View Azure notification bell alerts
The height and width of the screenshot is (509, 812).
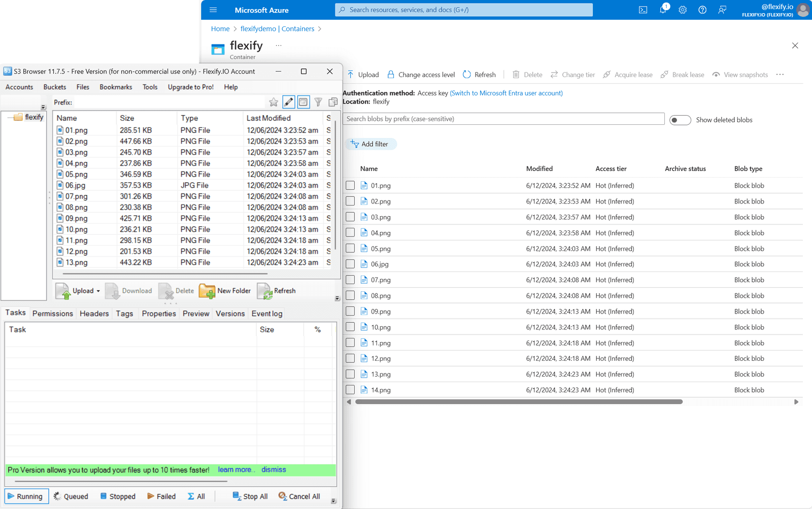663,10
